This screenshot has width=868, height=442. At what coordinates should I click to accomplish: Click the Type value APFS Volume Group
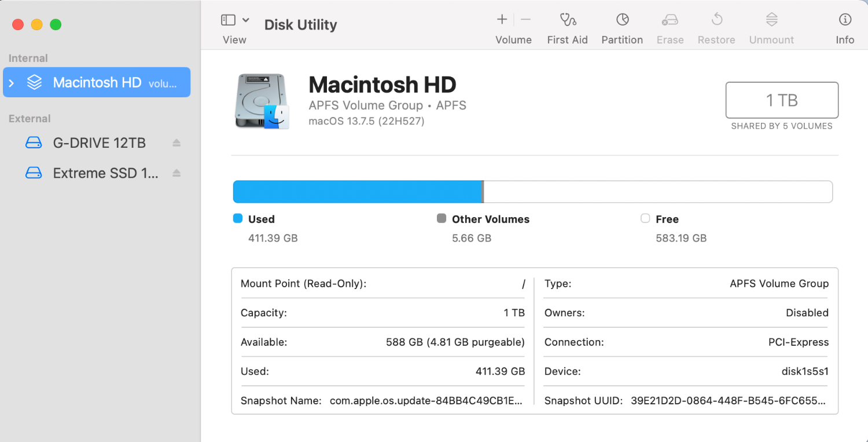(779, 284)
